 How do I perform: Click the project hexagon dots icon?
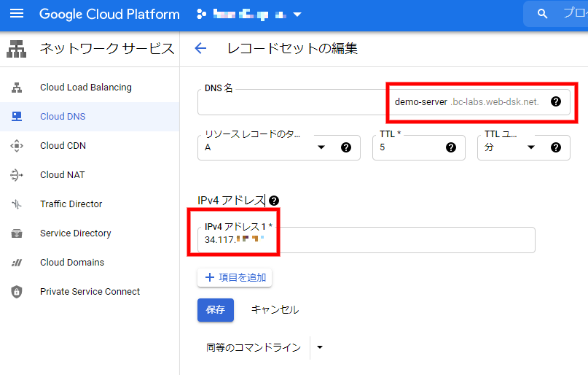coord(201,15)
